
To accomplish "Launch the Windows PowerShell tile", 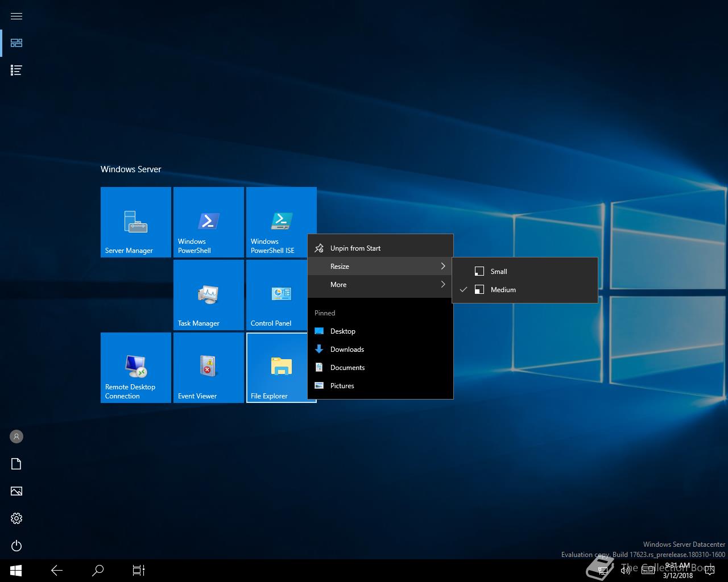I will click(x=209, y=222).
